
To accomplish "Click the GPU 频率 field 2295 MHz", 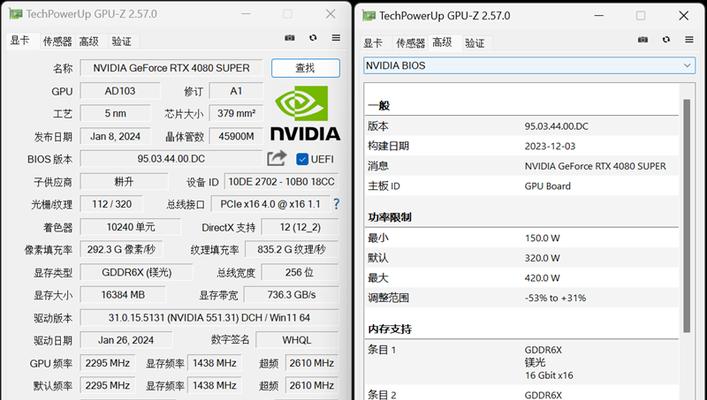I will [107, 363].
